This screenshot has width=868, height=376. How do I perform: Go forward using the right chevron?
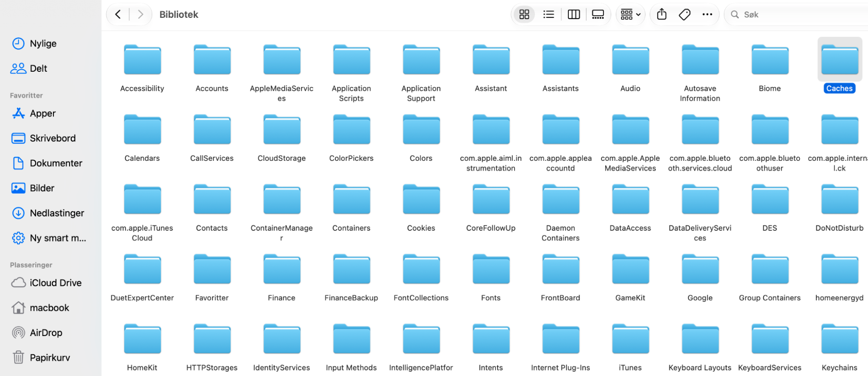[140, 14]
